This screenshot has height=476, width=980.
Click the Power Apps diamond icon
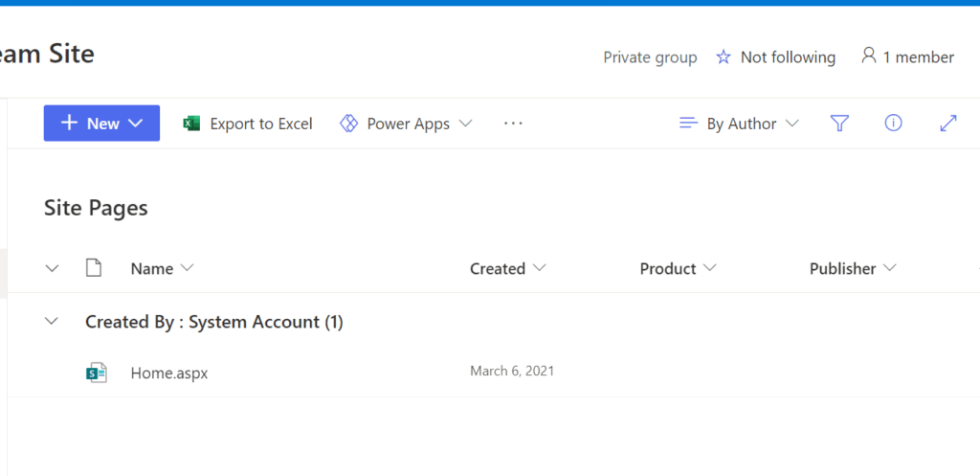coord(348,124)
